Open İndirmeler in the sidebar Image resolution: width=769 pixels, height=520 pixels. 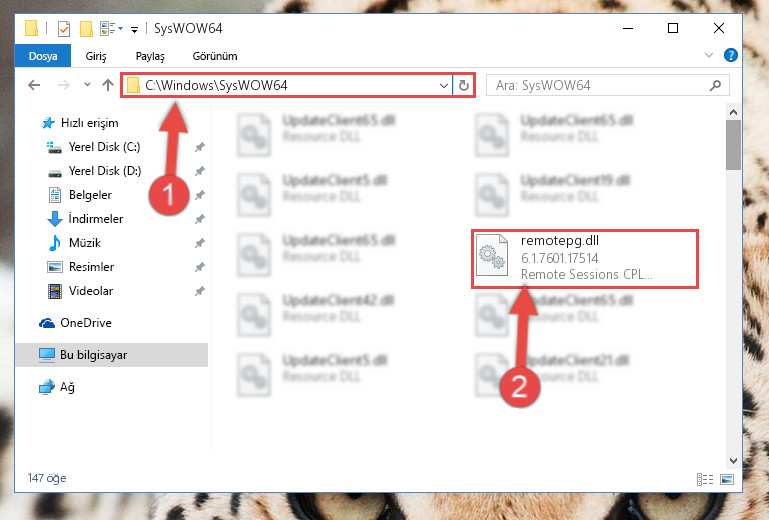point(96,219)
